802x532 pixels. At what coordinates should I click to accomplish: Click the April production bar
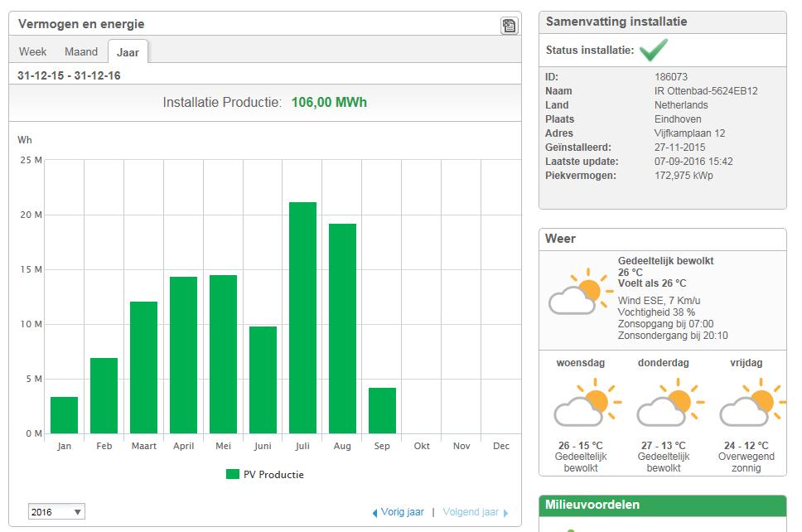pyautogui.click(x=184, y=355)
